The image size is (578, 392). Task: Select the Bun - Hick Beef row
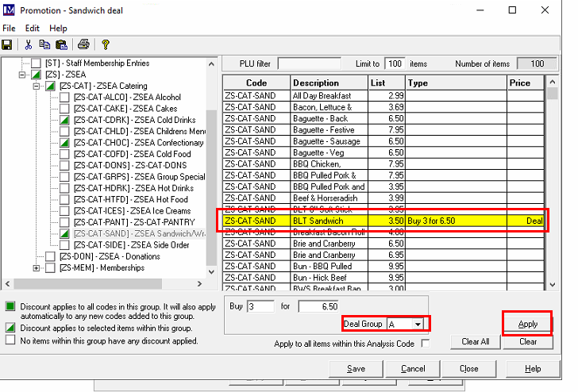click(383, 278)
